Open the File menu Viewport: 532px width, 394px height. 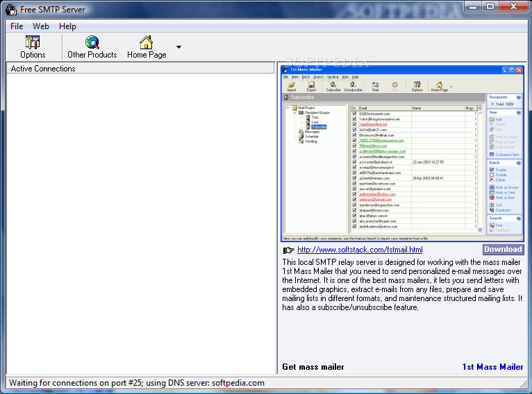[17, 26]
